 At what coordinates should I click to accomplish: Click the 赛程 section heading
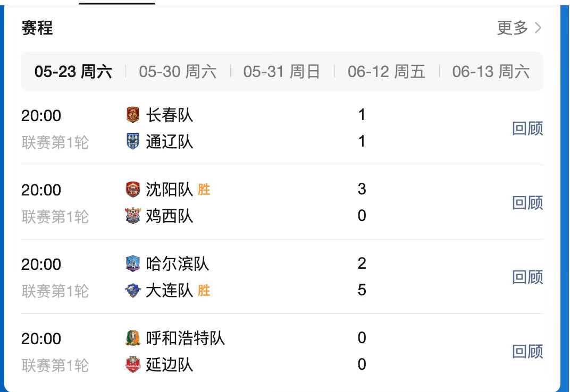coord(37,28)
